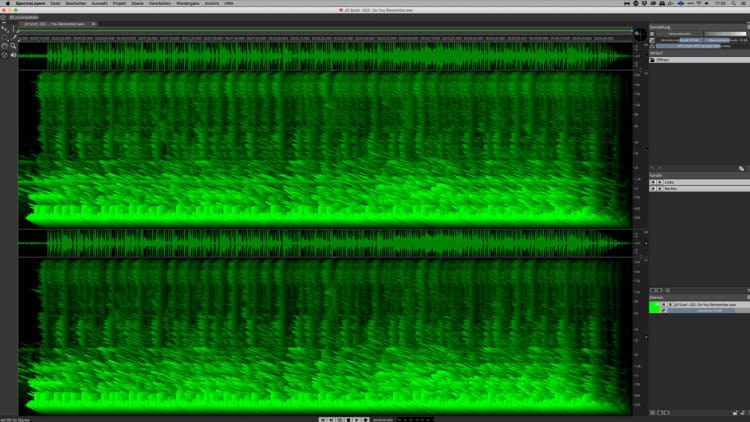This screenshot has height=422, width=750.
Task: Open the Projekt menu
Action: pos(120,3)
